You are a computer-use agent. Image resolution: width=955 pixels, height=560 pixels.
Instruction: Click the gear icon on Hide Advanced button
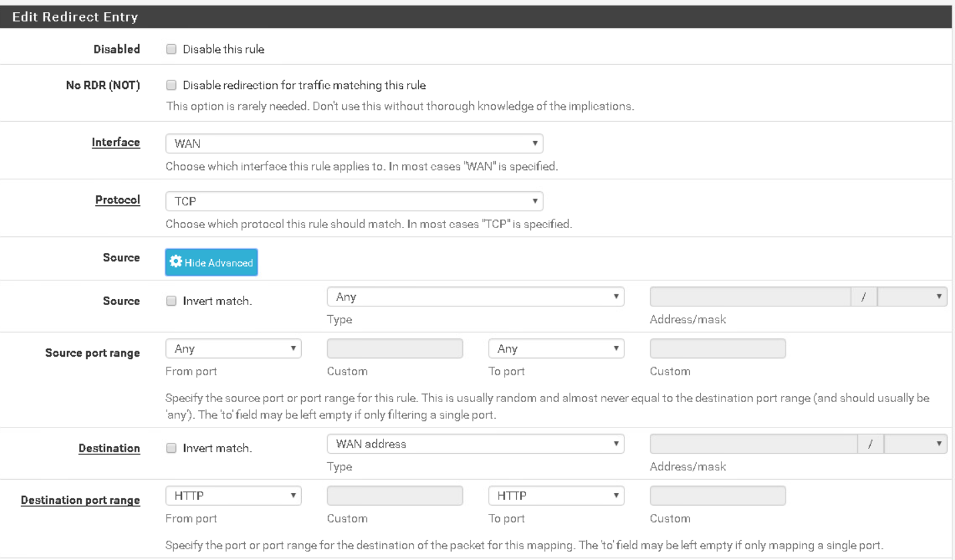coord(177,263)
